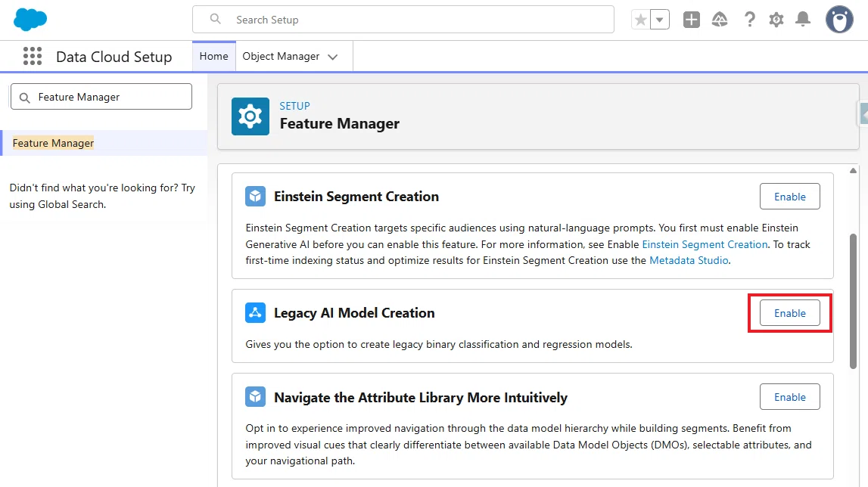
Task: Expand the collapsed right side panel handle
Action: click(x=863, y=114)
